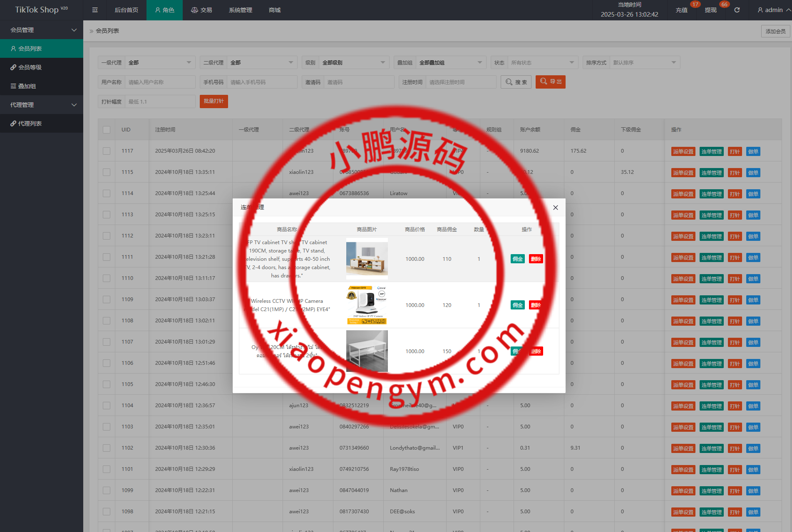Expand the 一级代理 dropdown
This screenshot has height=532, width=792.
point(160,63)
